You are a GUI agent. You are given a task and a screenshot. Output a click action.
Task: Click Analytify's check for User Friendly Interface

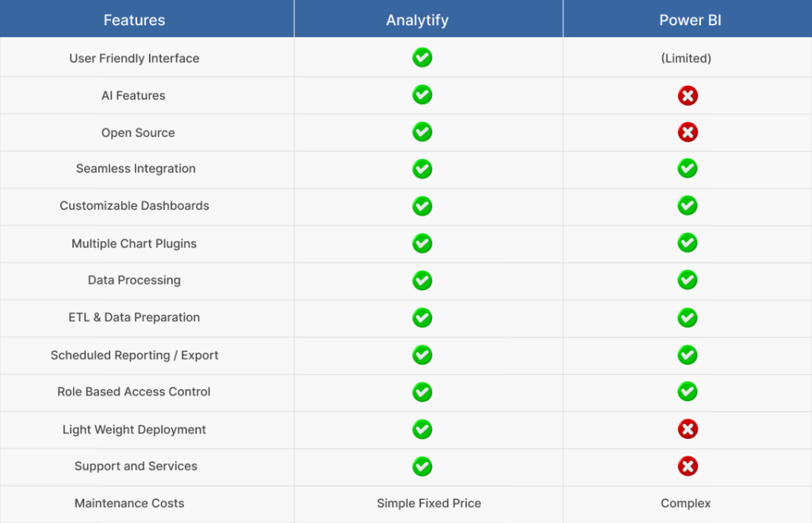[x=422, y=57]
